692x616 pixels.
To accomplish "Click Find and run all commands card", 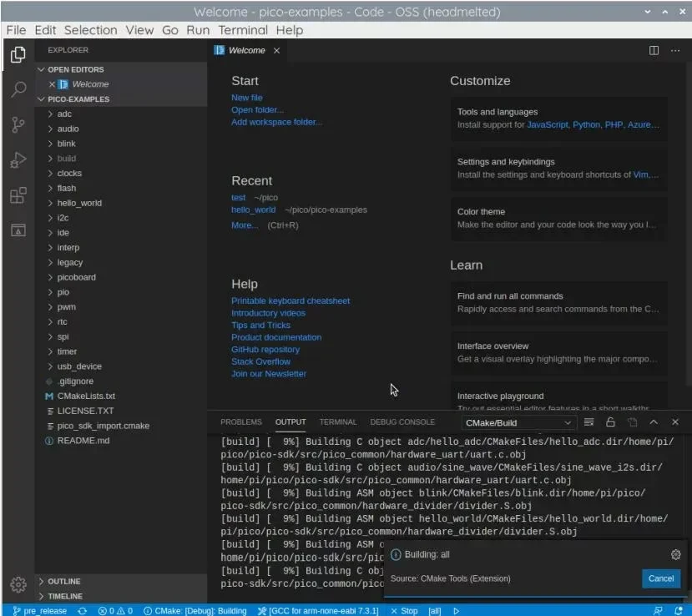I will 558,302.
